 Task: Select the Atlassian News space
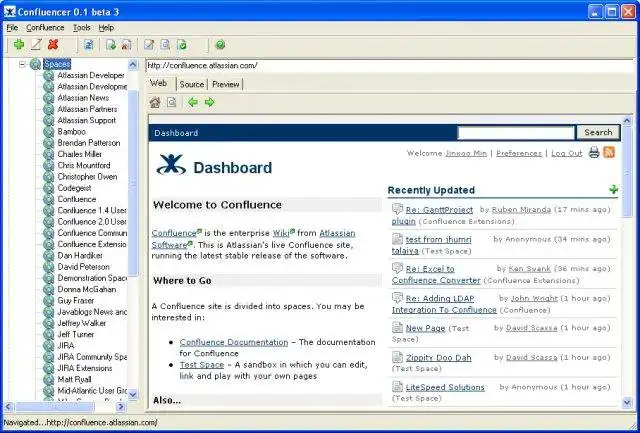(83, 98)
